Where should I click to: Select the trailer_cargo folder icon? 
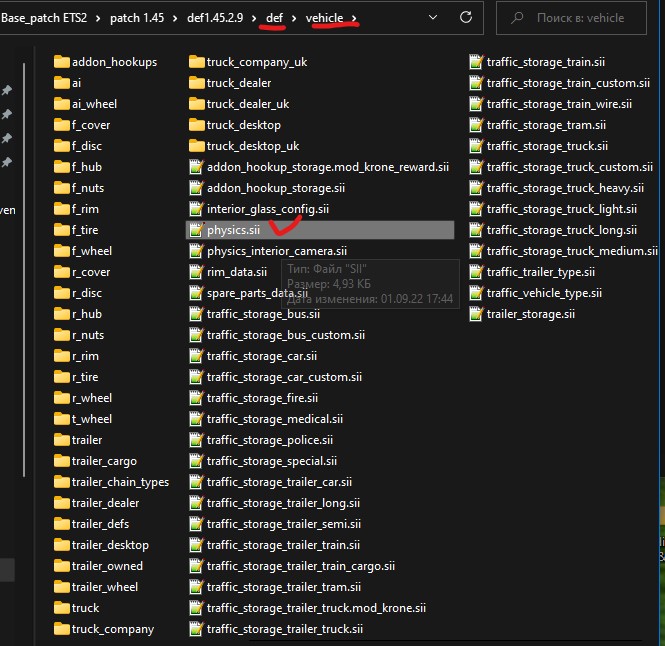(61, 461)
